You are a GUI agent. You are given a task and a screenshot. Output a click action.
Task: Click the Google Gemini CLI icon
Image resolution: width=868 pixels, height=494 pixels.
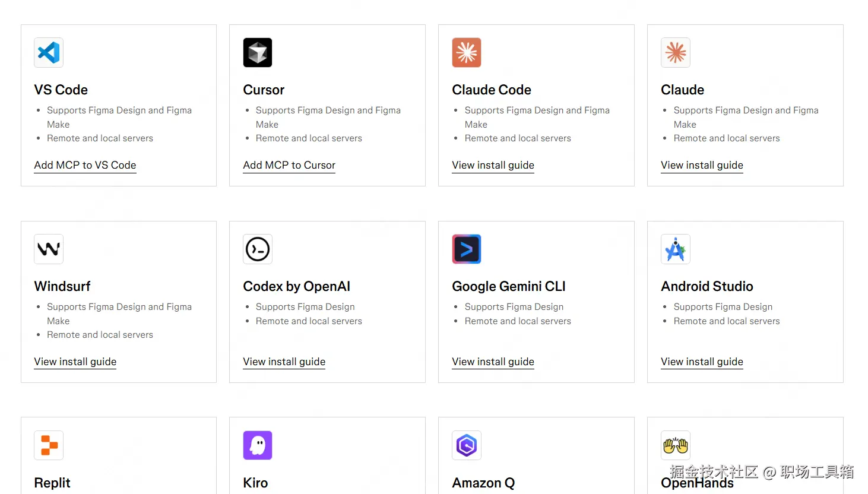(467, 249)
